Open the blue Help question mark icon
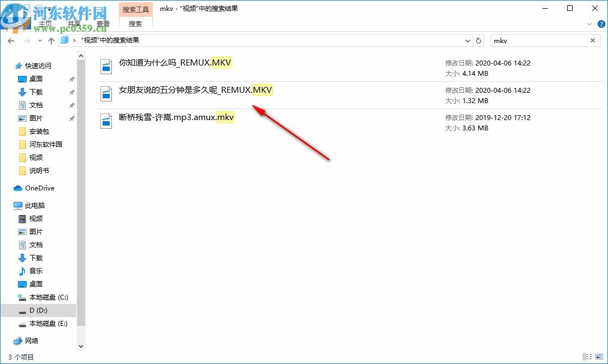The height and width of the screenshot is (364, 608). (601, 23)
